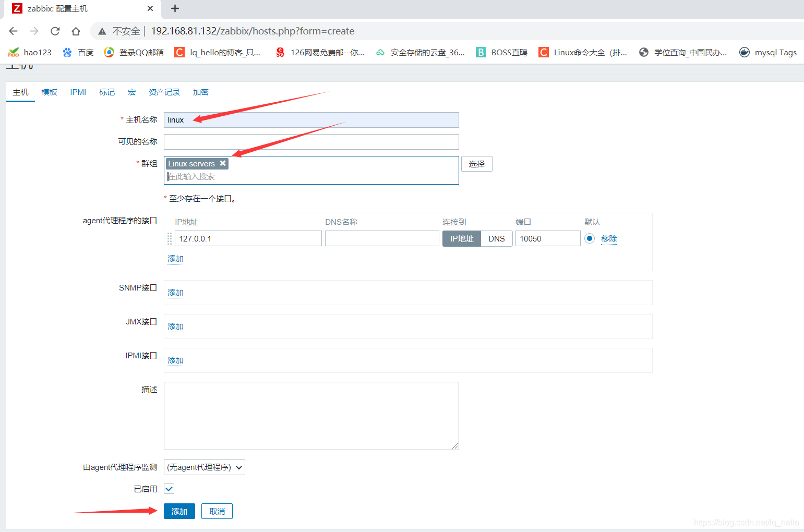Add a JMX interface

point(175,327)
